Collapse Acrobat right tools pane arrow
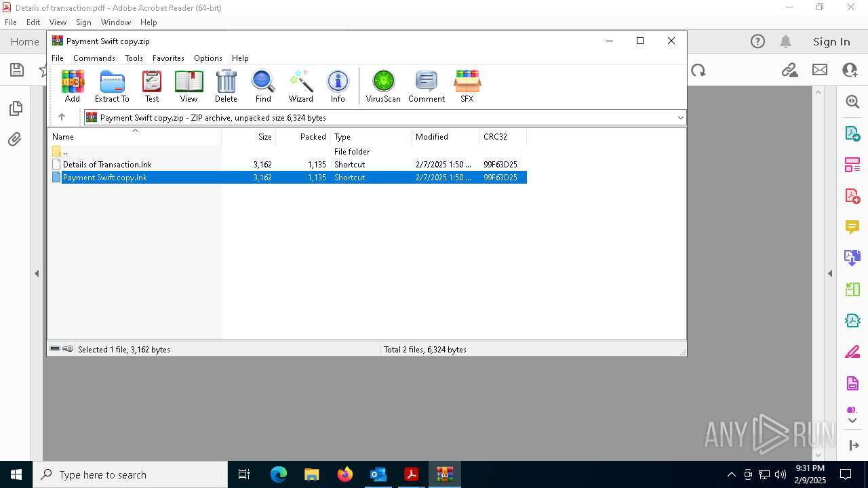 pyautogui.click(x=830, y=273)
